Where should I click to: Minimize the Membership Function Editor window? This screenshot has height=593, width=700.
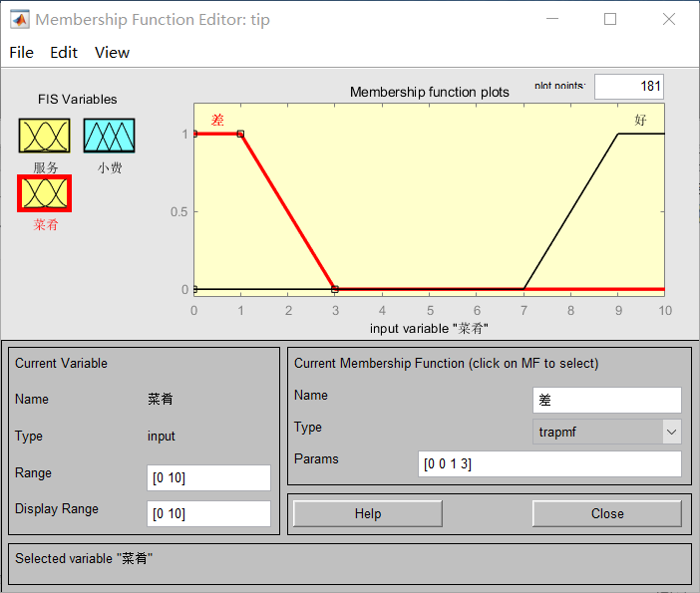[552, 19]
